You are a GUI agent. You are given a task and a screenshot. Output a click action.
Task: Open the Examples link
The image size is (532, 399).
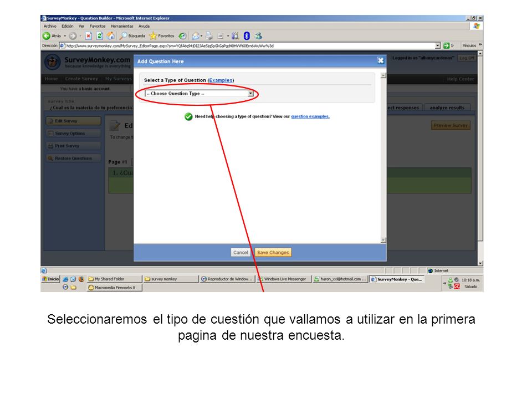(x=221, y=80)
